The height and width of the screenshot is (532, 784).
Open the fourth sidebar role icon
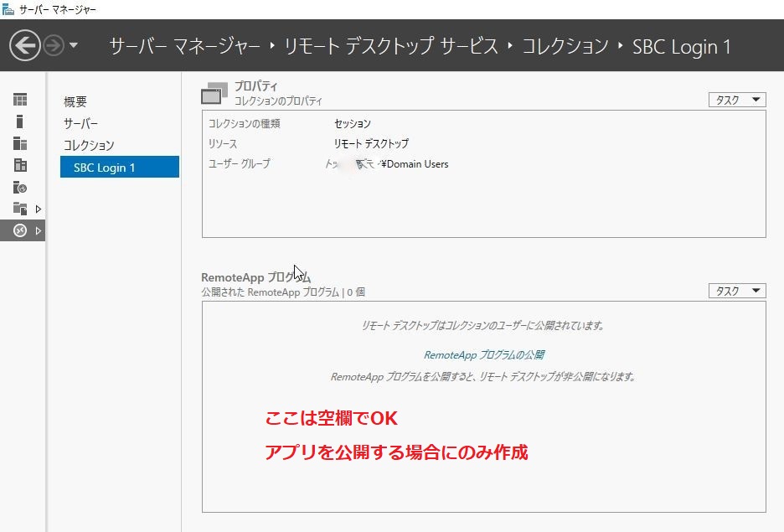click(x=20, y=165)
